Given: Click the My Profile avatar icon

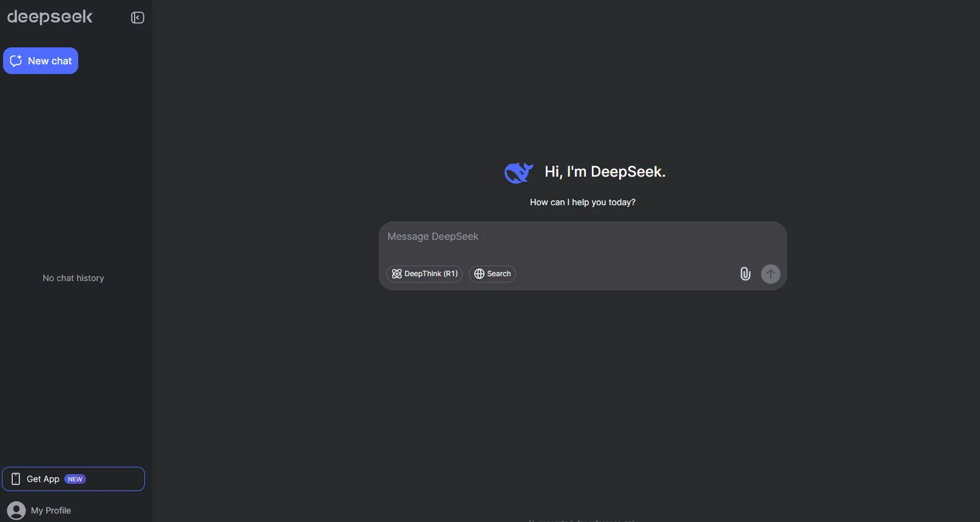Looking at the screenshot, I should [16, 510].
